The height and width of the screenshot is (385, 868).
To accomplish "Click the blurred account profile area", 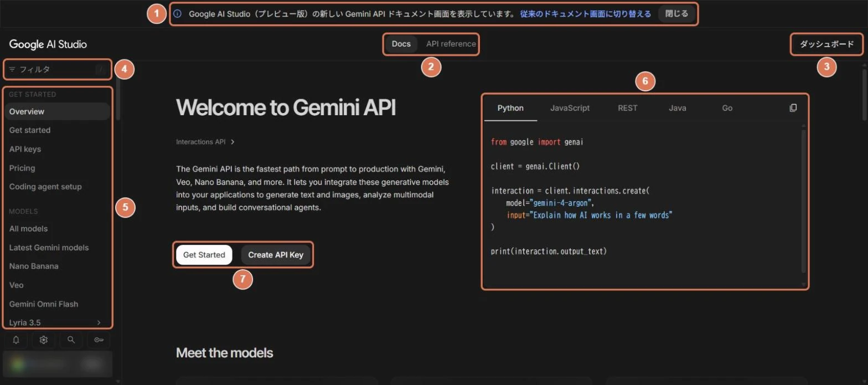I will click(58, 364).
